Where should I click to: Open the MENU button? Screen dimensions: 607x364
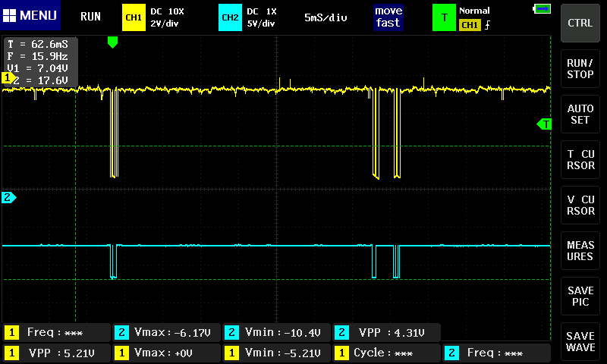(30, 16)
